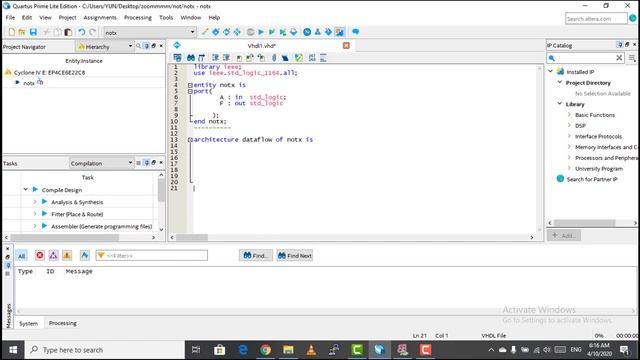Click the Paste clipboard icon
640x360 pixels.
pos(69,32)
